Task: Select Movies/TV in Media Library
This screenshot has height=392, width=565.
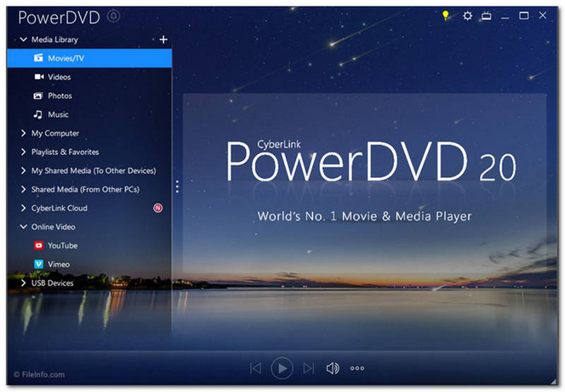Action: [x=90, y=58]
